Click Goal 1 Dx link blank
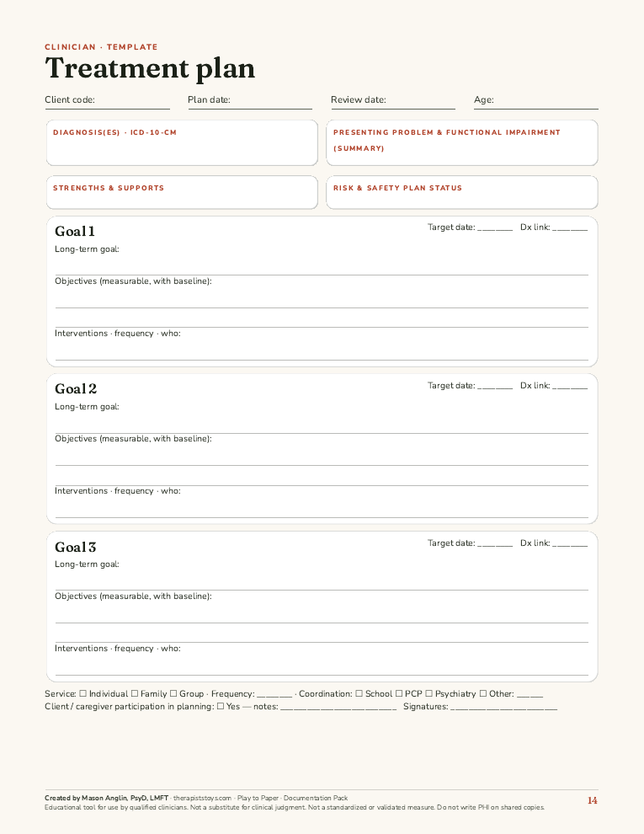This screenshot has width=644, height=834. coord(570,227)
